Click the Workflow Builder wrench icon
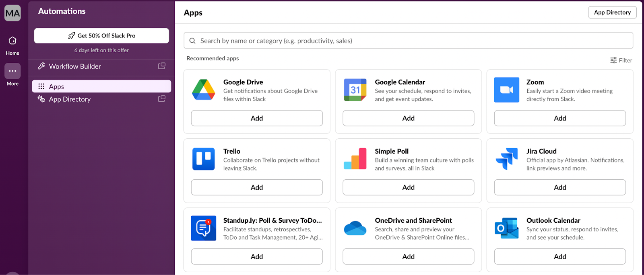Image resolution: width=644 pixels, height=275 pixels. (41, 66)
